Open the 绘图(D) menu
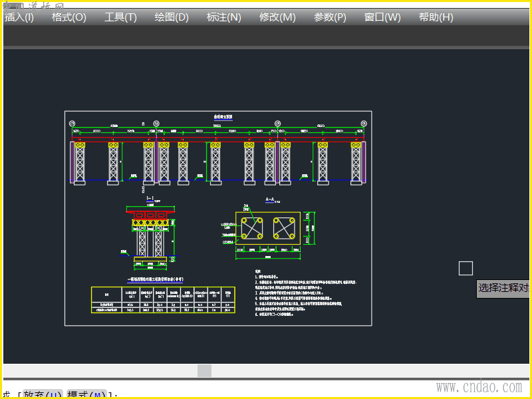The image size is (532, 399). coord(172,17)
